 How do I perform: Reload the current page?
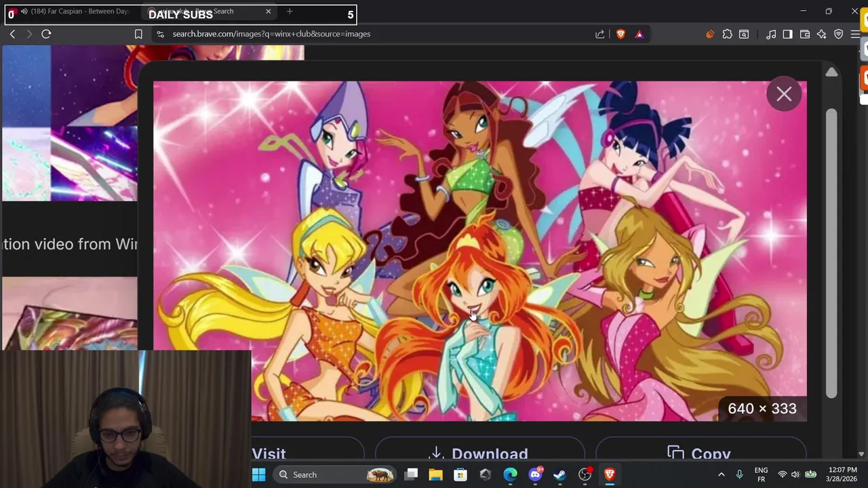click(x=46, y=34)
